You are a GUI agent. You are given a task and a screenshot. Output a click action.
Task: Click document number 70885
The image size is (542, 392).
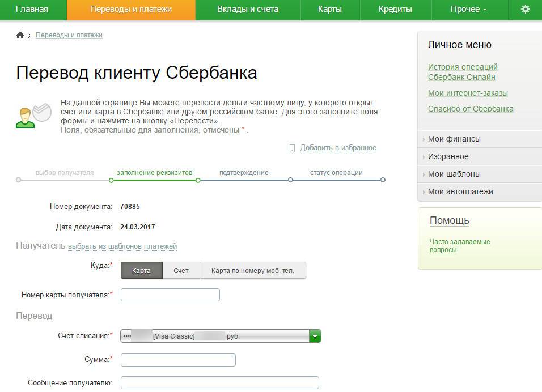click(130, 207)
